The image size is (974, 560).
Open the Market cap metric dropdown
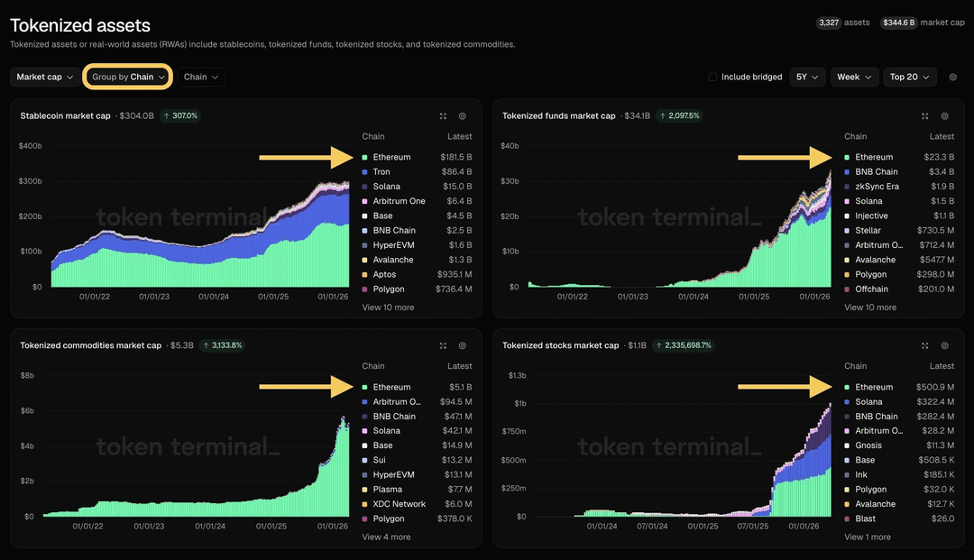pos(44,78)
